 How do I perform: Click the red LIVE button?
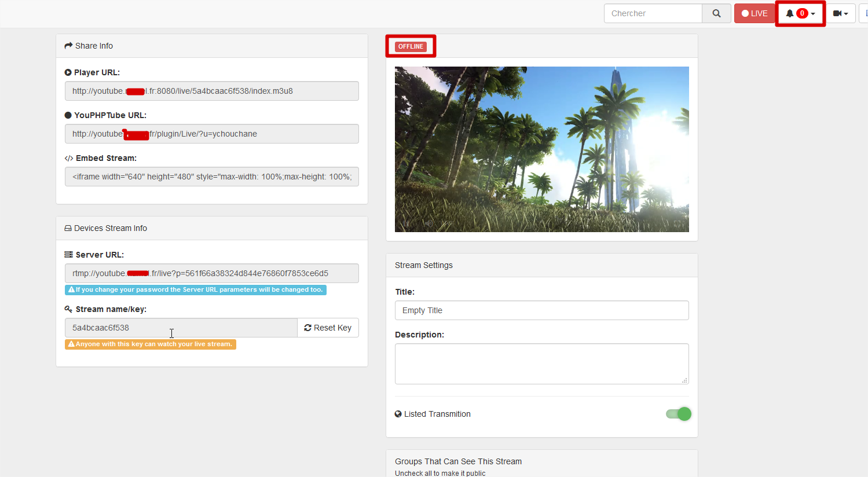click(755, 13)
